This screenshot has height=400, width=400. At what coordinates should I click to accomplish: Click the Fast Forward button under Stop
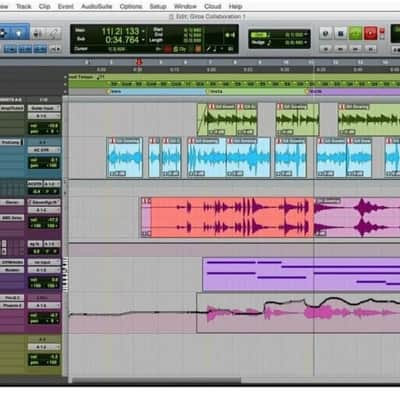pos(341,49)
